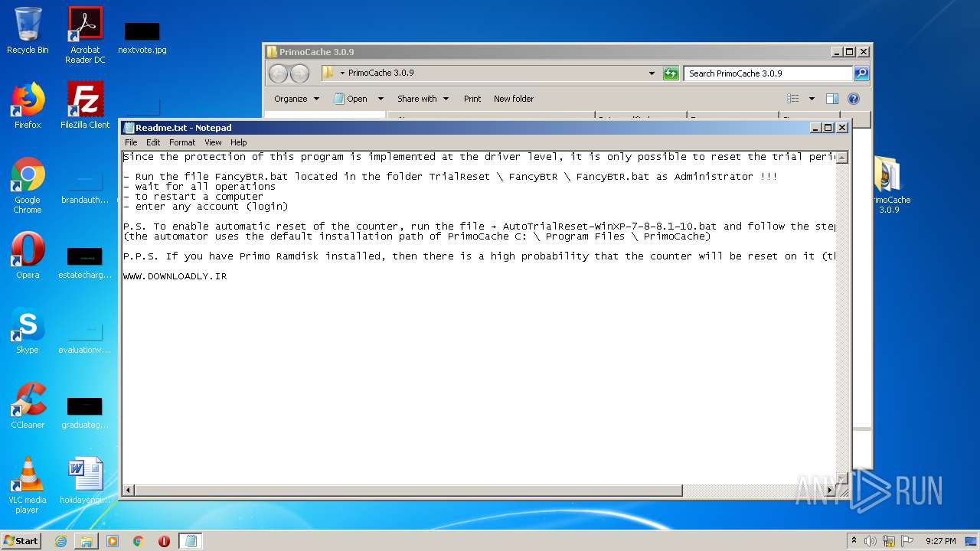Open Organize dropdown in Explorer
This screenshot has height=551, width=980.
click(297, 99)
